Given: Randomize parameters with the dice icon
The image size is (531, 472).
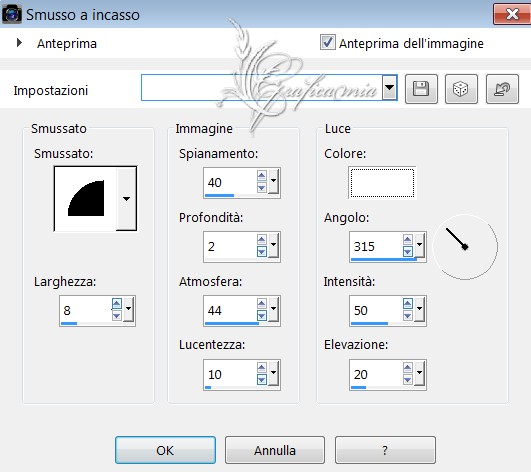Looking at the screenshot, I should pyautogui.click(x=461, y=89).
